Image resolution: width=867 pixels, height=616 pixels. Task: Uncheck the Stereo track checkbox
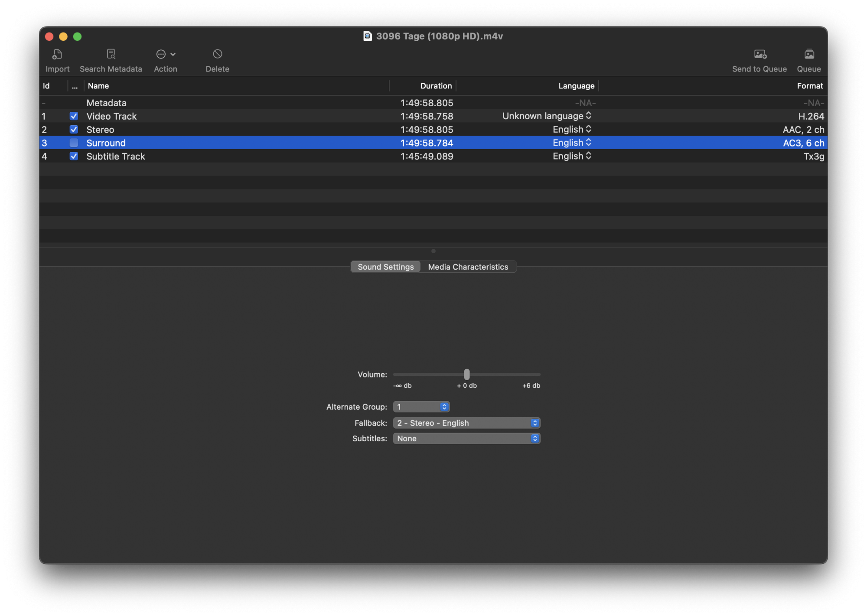pos(74,130)
